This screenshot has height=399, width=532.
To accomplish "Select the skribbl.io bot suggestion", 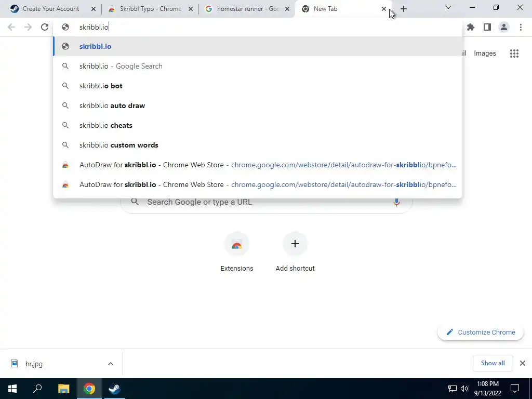I will 258,86.
